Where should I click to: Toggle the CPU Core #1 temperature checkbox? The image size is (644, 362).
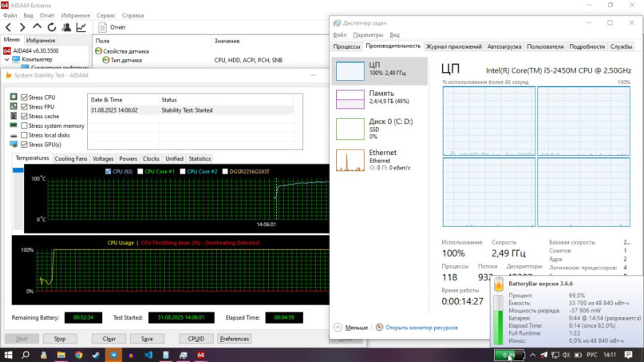(x=140, y=171)
